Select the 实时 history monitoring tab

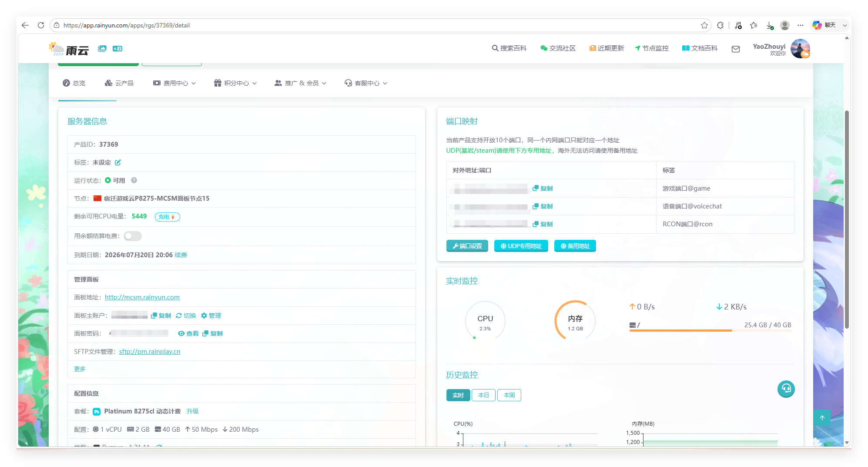click(458, 395)
